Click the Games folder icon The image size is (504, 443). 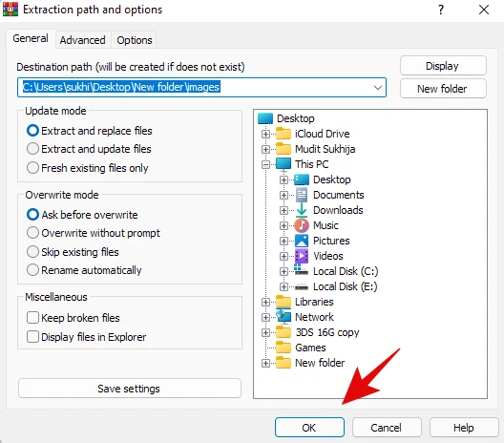[283, 348]
